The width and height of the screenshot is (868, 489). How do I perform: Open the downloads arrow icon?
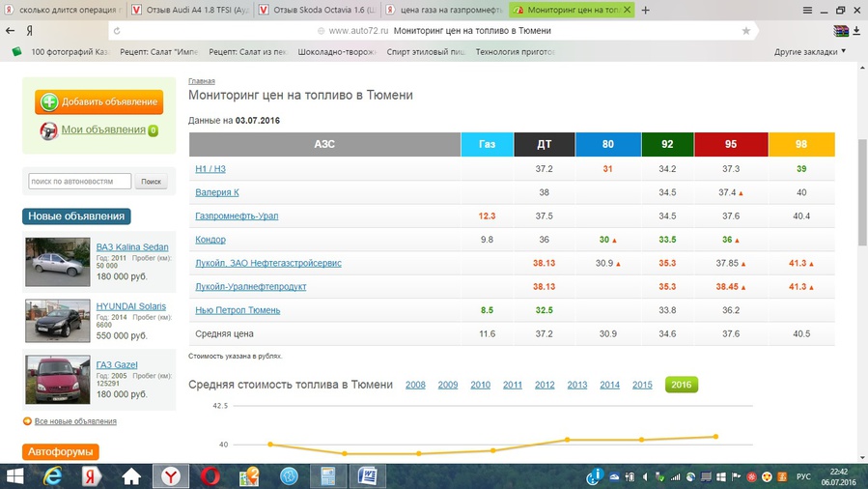pyautogui.click(x=856, y=31)
